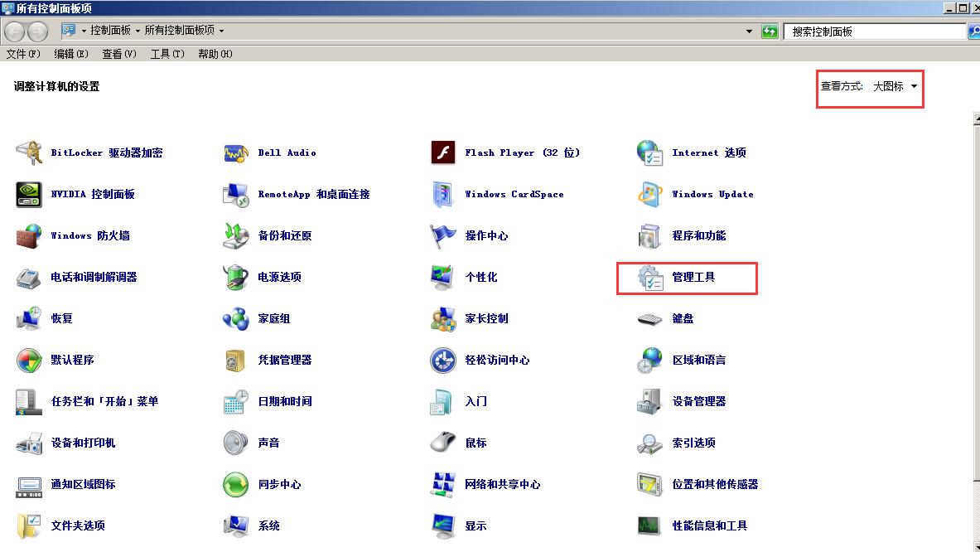Click 通知区域图标 link
The width and height of the screenshot is (980, 552).
point(83,484)
